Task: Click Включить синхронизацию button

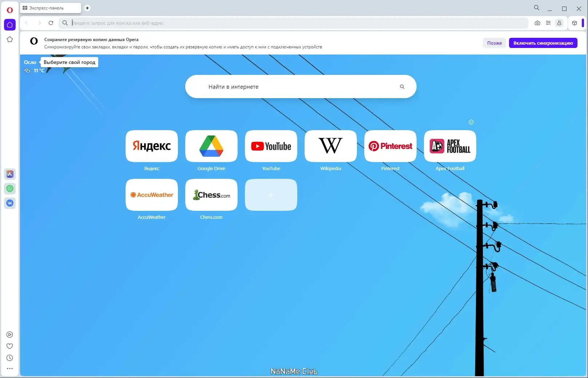Action: click(543, 43)
